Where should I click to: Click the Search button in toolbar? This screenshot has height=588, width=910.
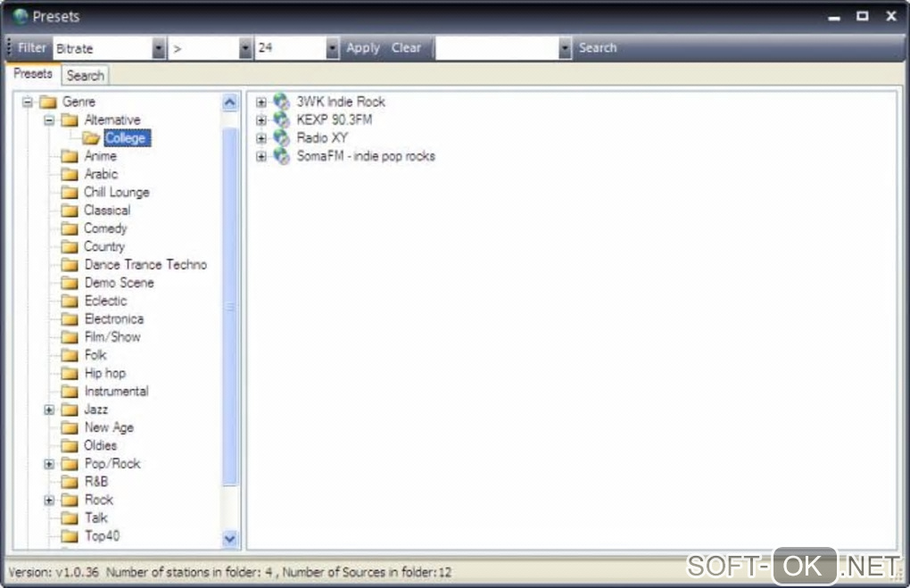(598, 47)
